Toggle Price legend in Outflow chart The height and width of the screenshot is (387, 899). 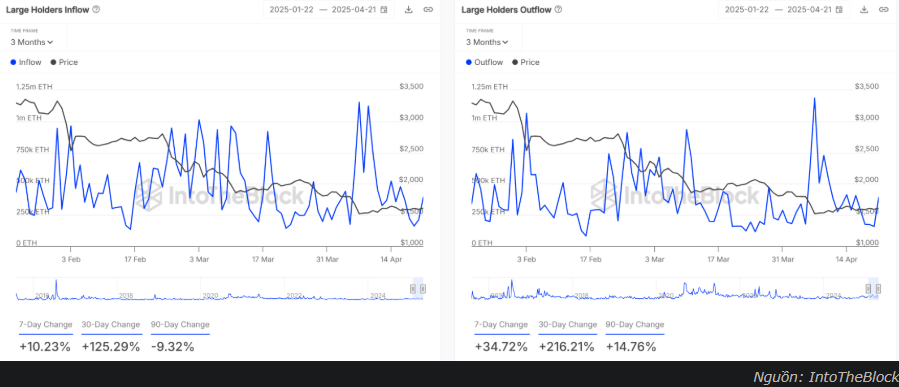coord(526,62)
